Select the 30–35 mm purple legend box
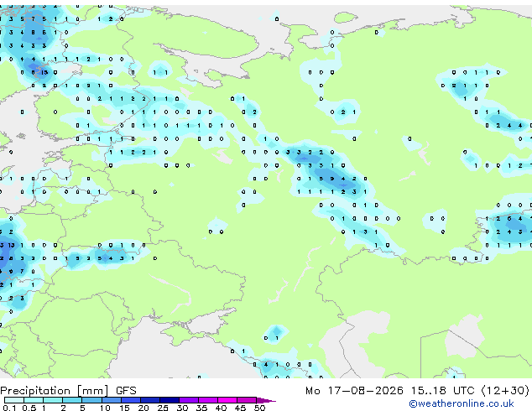Image resolution: width=532 pixels, height=411 pixels. [x=189, y=400]
